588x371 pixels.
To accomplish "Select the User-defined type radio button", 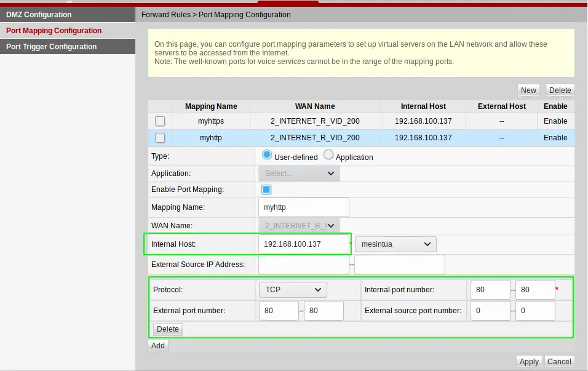I will (267, 156).
